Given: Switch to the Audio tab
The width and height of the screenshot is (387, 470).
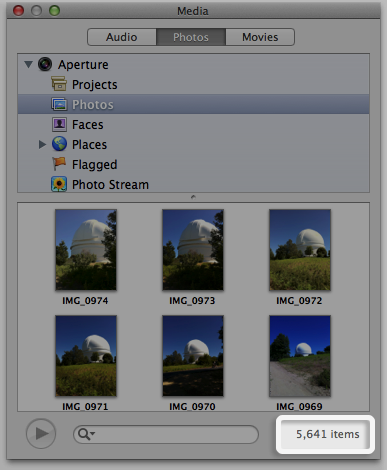Looking at the screenshot, I should (x=122, y=37).
